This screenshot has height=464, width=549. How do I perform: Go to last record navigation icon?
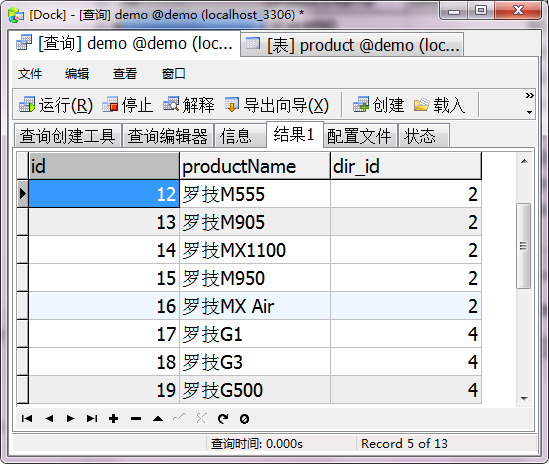pos(92,418)
